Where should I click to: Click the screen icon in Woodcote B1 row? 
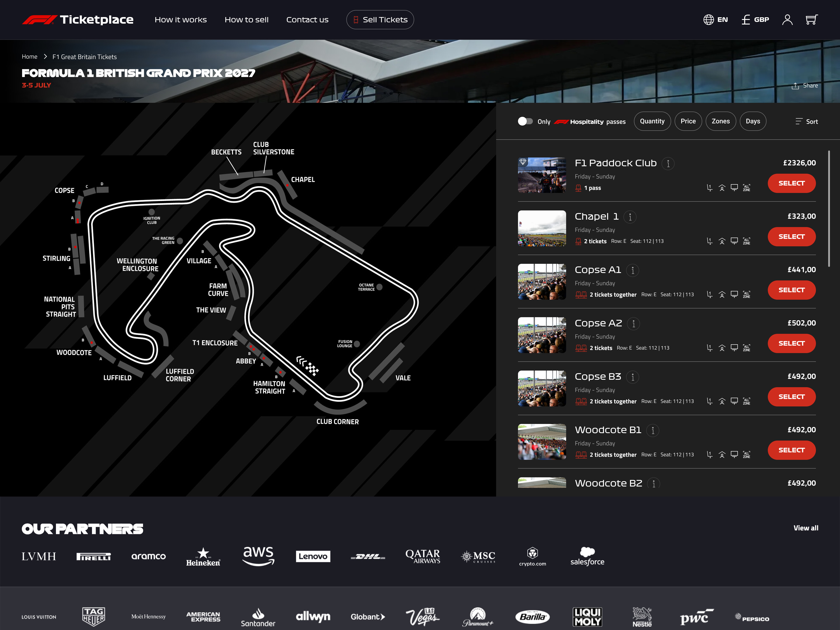(734, 455)
